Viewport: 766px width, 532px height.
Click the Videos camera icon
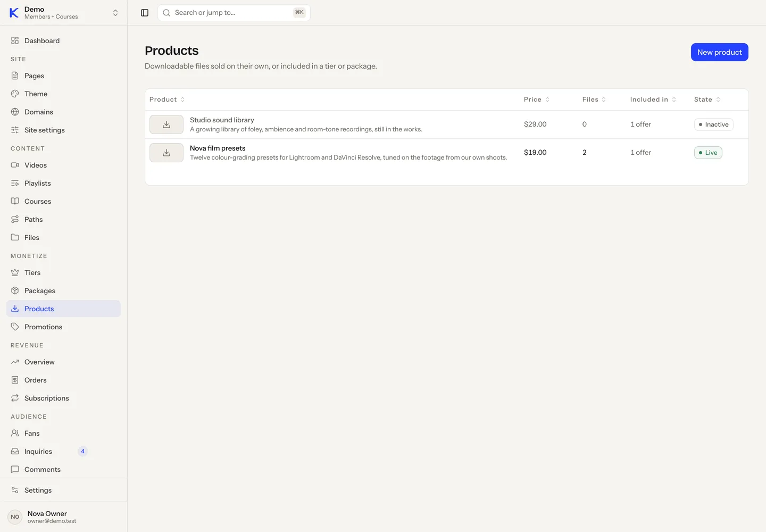click(x=15, y=165)
